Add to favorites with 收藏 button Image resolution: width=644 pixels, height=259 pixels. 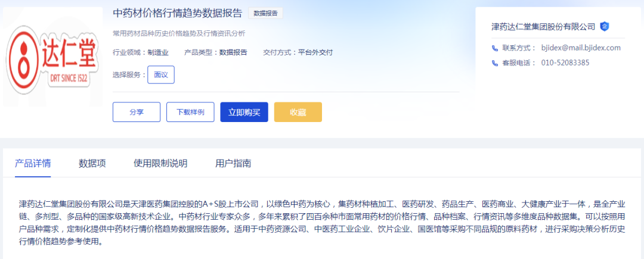coord(298,112)
